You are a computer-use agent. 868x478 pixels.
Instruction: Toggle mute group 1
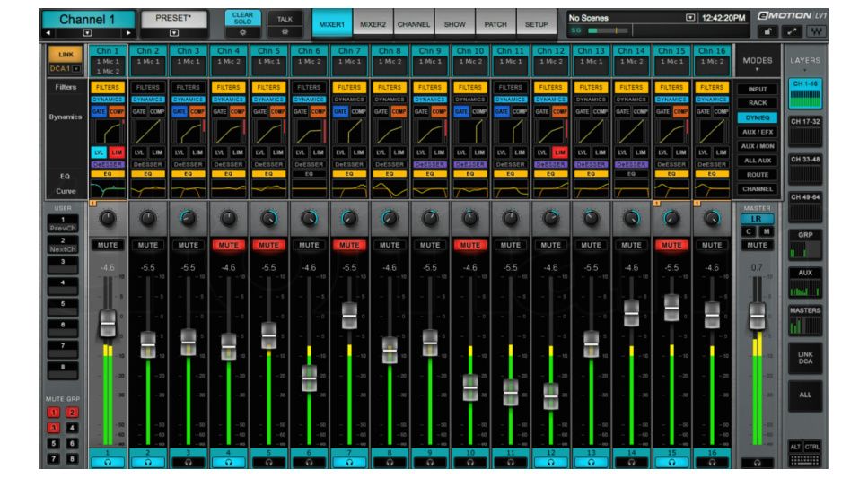point(53,413)
